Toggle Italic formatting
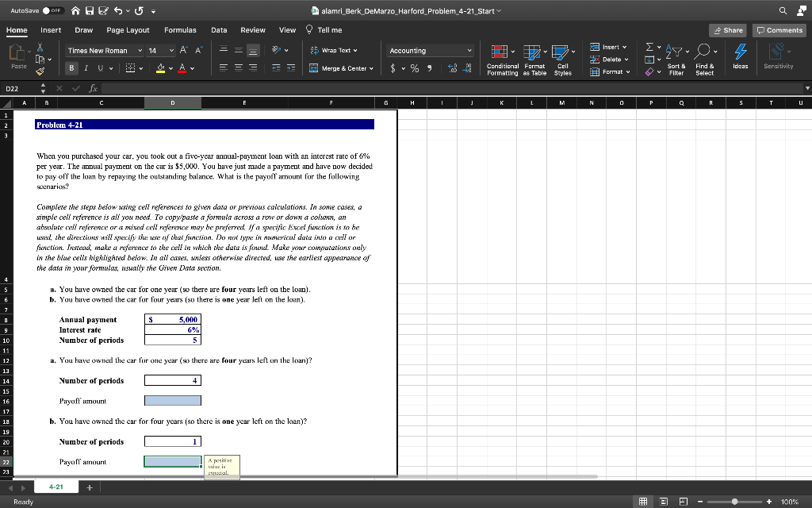The height and width of the screenshot is (508, 812). tap(86, 68)
